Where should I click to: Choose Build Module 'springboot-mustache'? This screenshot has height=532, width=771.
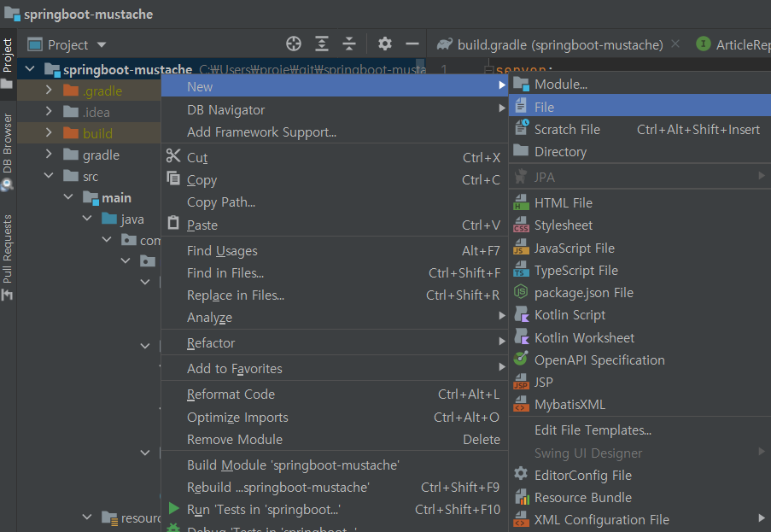335,465
